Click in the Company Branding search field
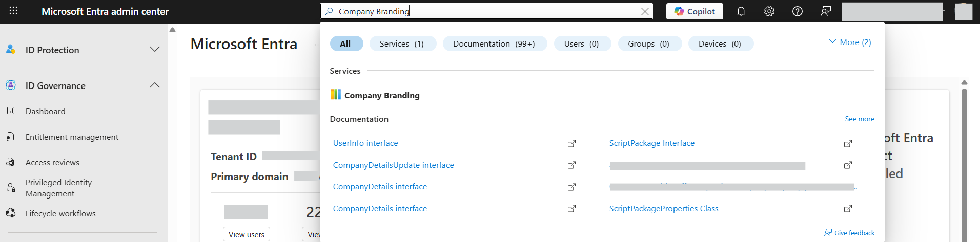 point(486,11)
